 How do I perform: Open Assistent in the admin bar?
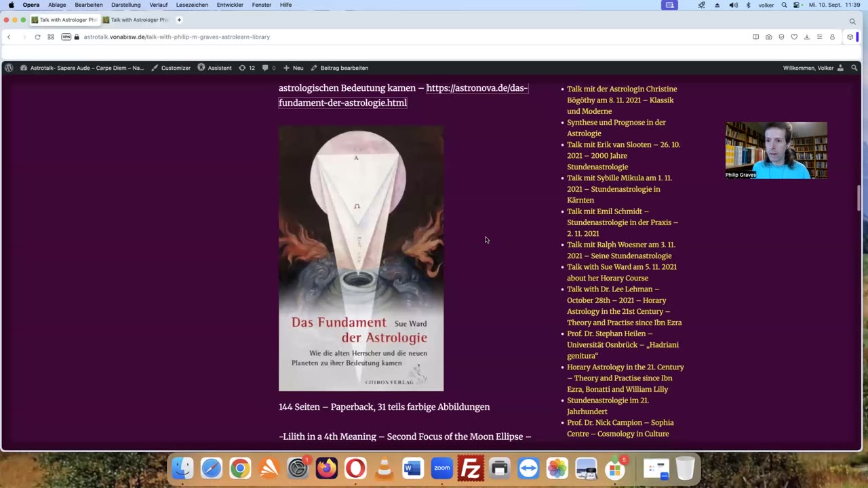[214, 68]
